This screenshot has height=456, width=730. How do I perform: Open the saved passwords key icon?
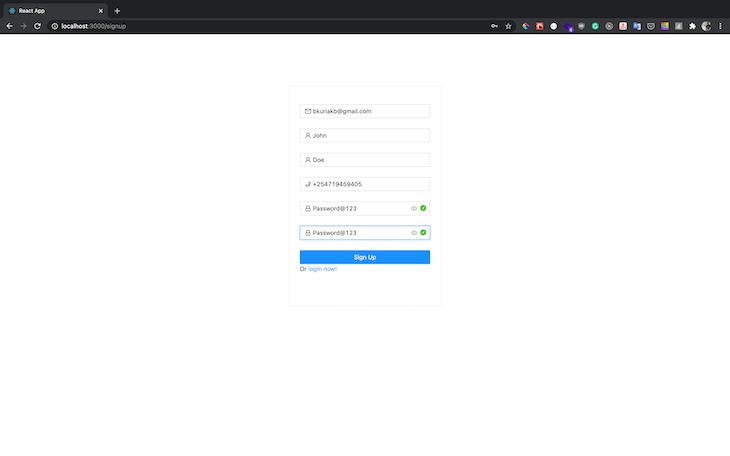[x=494, y=26]
